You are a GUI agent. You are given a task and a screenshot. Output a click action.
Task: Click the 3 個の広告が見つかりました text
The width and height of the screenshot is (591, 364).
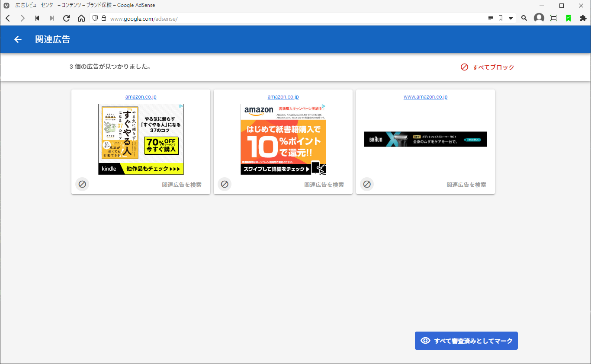pos(110,67)
